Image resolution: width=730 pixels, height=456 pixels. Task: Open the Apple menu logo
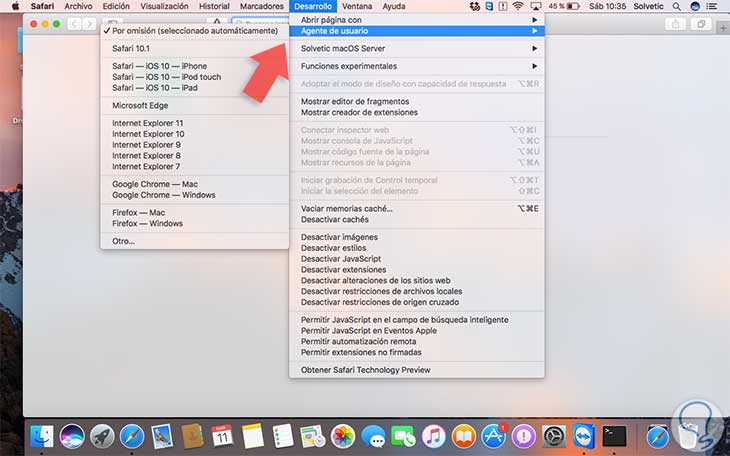click(x=15, y=6)
